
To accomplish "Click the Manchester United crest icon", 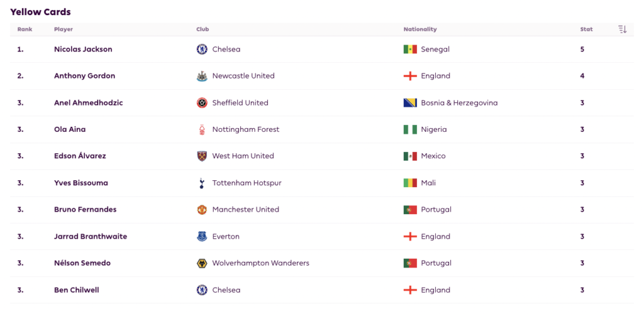I will tap(202, 210).
